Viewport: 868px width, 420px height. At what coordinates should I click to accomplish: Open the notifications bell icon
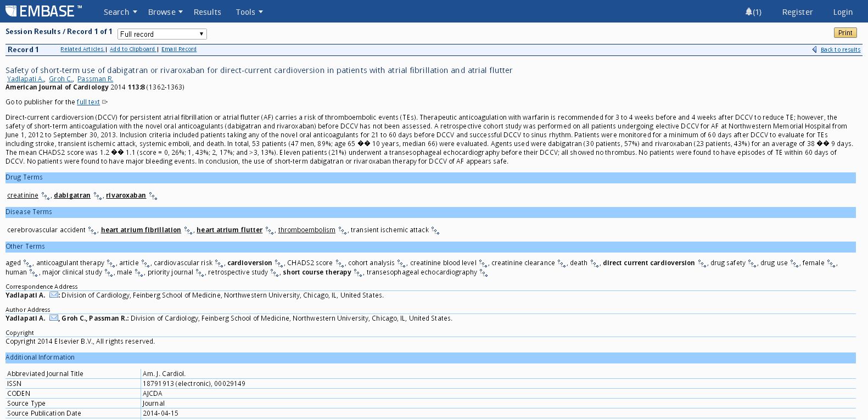pyautogui.click(x=748, y=12)
